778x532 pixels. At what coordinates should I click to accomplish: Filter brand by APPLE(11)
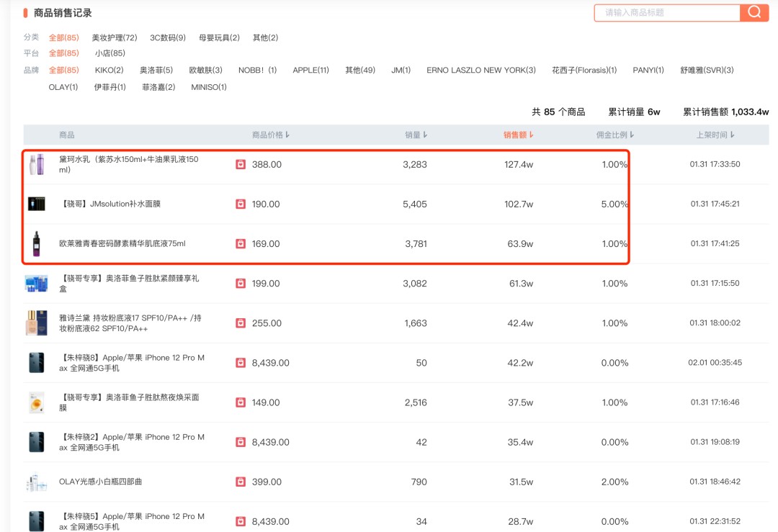(x=310, y=70)
